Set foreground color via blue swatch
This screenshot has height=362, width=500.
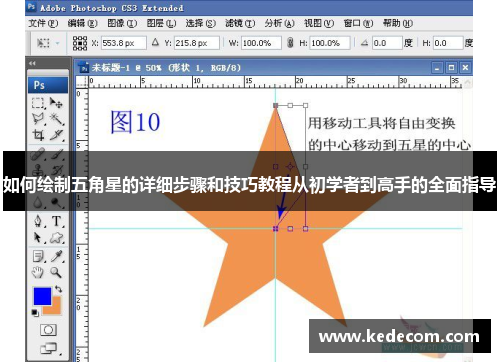[x=41, y=295]
